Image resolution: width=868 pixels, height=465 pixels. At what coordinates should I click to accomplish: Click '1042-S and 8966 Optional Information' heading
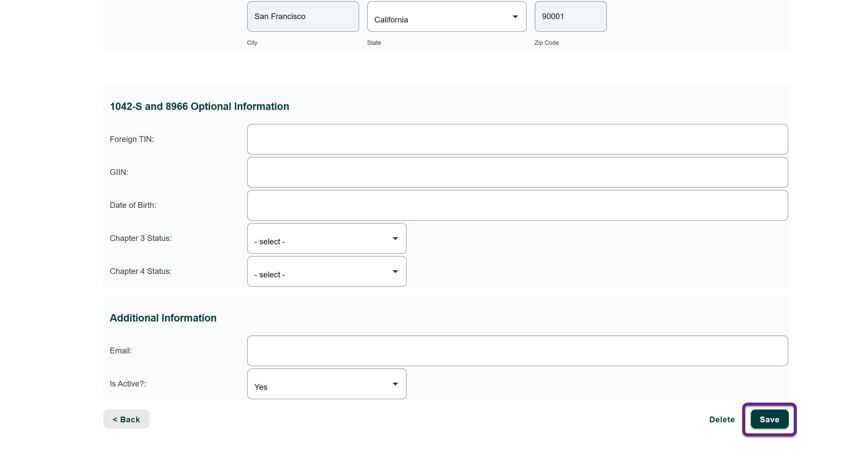[x=199, y=106]
